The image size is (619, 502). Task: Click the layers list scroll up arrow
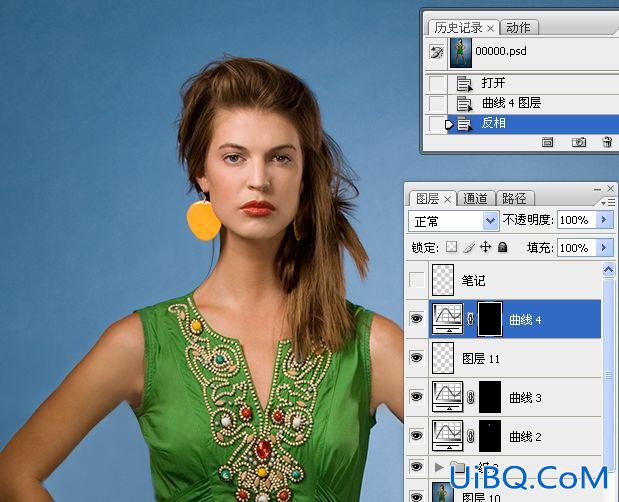(608, 270)
